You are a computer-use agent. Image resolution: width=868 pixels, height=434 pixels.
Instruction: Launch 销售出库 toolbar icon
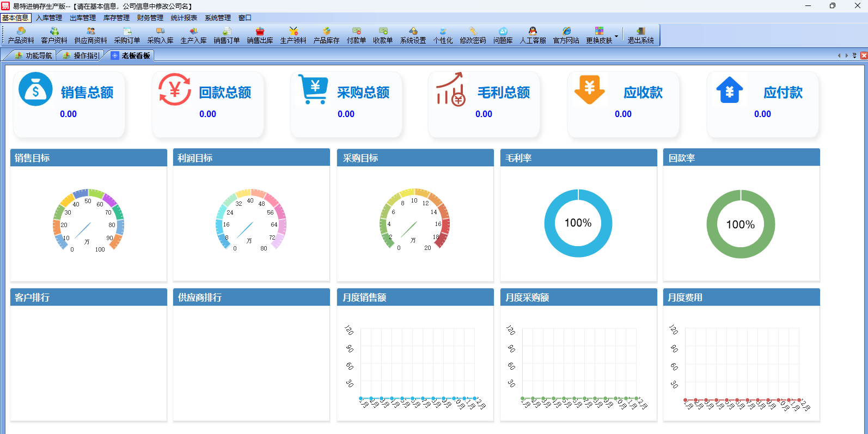tap(260, 35)
